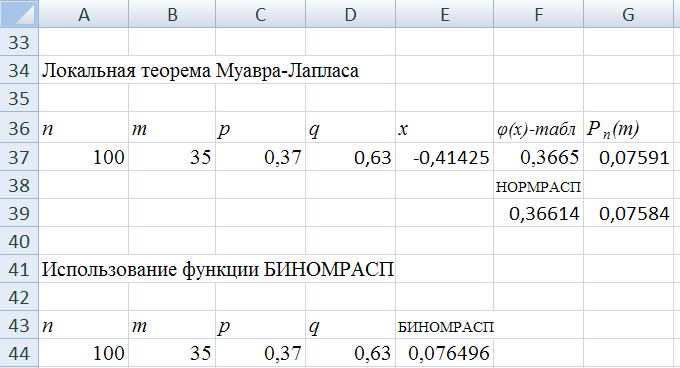Select row 44 header
The width and height of the screenshot is (680, 368).
[19, 353]
